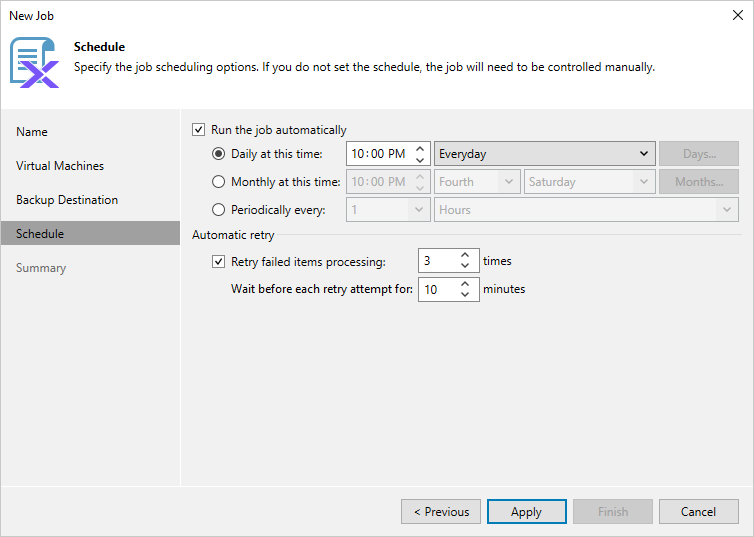
Task: Close the New Job dialog
Action: coord(738,16)
